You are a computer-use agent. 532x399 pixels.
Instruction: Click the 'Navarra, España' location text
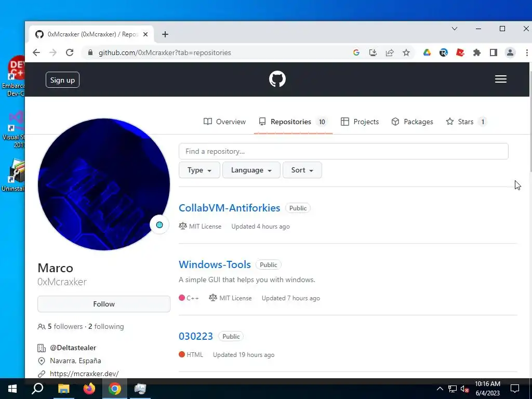pos(75,361)
